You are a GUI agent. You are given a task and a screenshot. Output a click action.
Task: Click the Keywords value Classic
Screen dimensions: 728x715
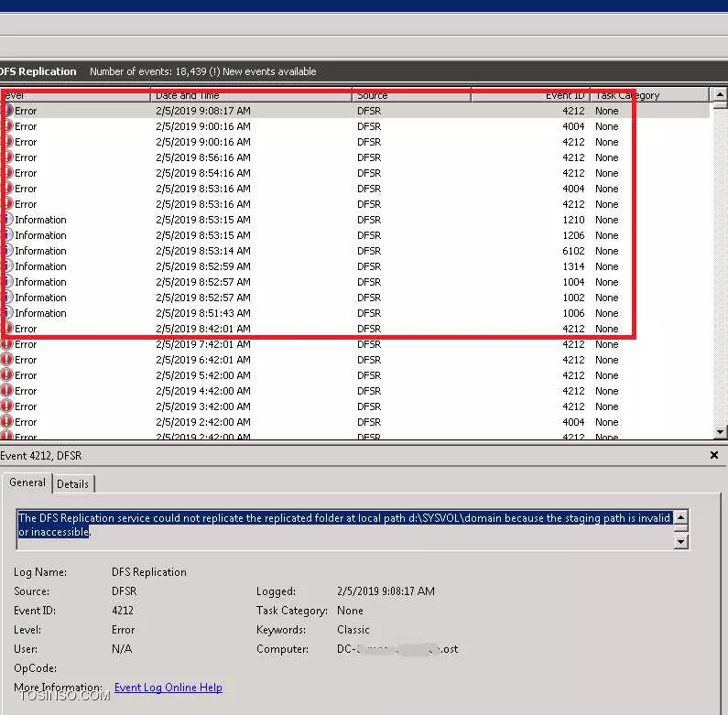tap(353, 630)
